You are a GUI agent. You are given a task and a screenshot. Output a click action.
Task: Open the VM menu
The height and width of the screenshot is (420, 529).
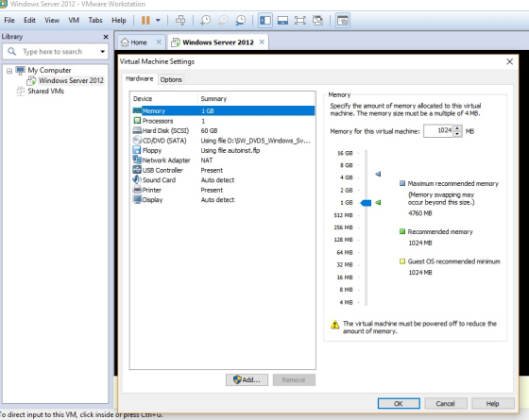[x=74, y=20]
